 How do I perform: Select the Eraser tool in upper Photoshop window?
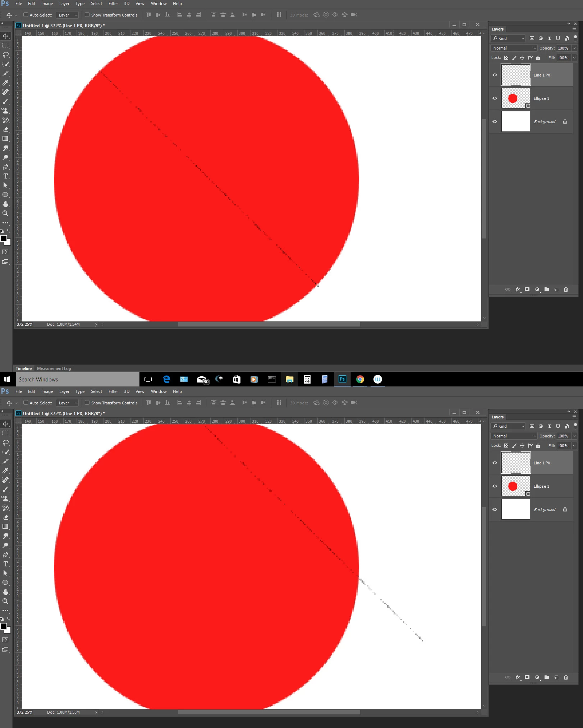coord(5,129)
